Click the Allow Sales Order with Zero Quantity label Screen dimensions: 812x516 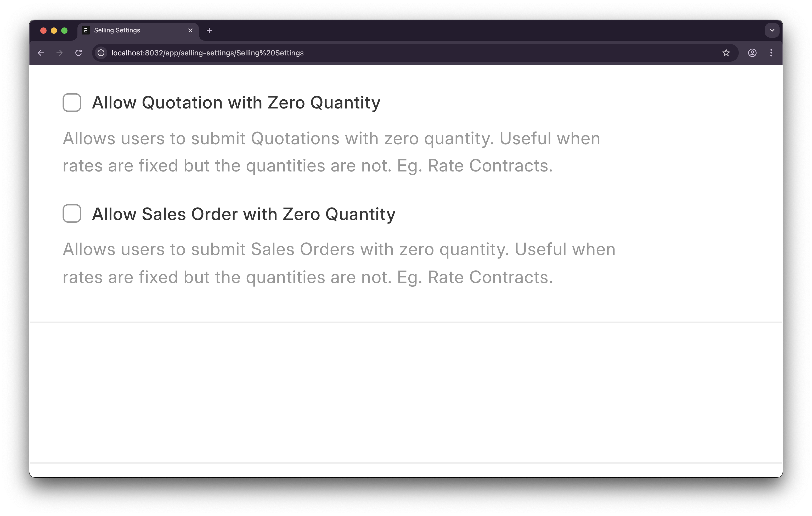pyautogui.click(x=244, y=214)
